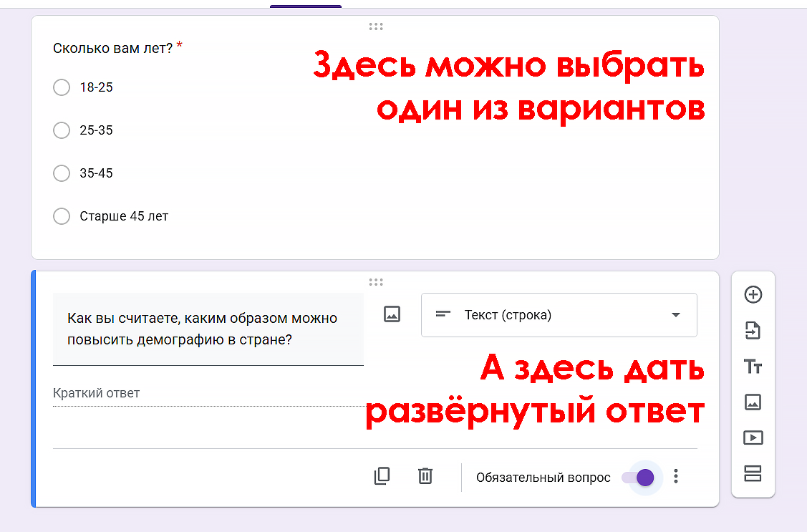Screen dimensions: 807x532
Task: Click the Сколько вам лет? question title
Action: point(112,49)
